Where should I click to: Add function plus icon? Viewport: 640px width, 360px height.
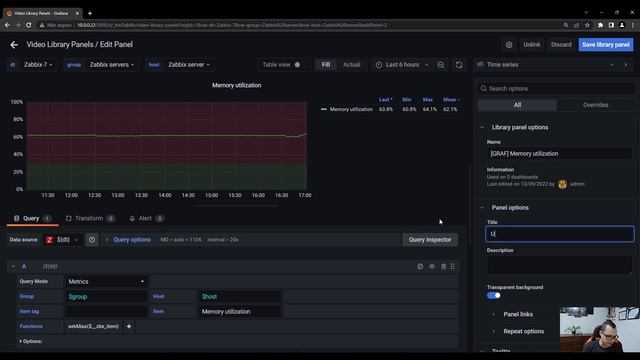pyautogui.click(x=129, y=327)
